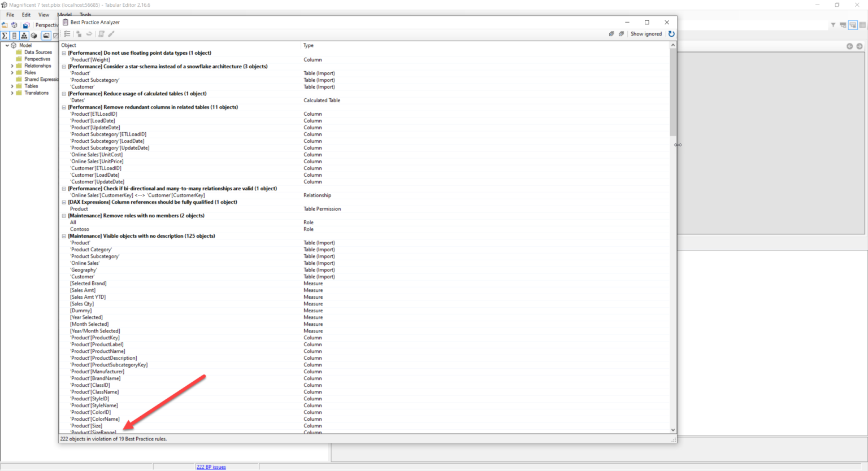This screenshot has height=471, width=868.
Task: Open the View menu
Action: pyautogui.click(x=44, y=15)
